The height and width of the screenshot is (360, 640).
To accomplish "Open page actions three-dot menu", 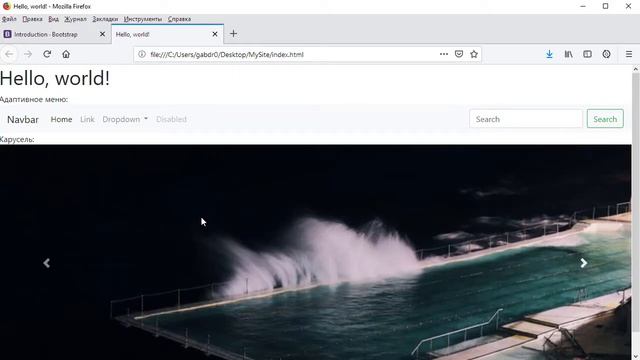I will (x=444, y=54).
